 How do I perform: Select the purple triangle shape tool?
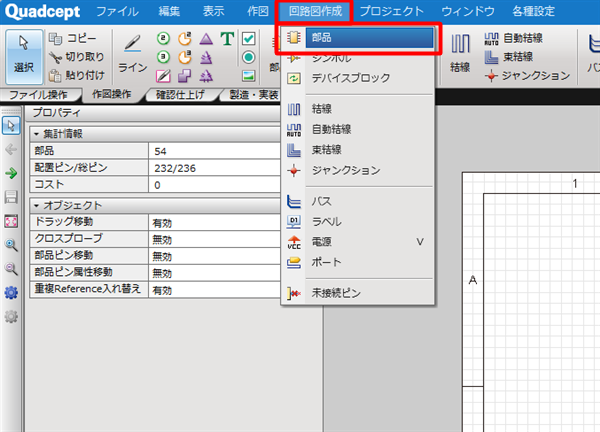[206, 38]
